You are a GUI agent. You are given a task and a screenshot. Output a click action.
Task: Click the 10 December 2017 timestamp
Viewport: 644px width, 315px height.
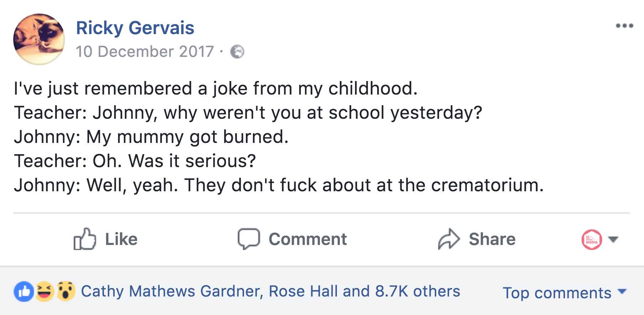[x=145, y=52]
